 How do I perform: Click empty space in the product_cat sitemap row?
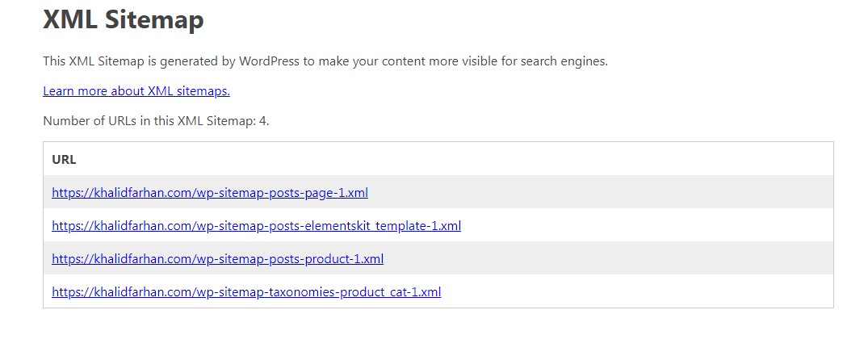(638, 292)
